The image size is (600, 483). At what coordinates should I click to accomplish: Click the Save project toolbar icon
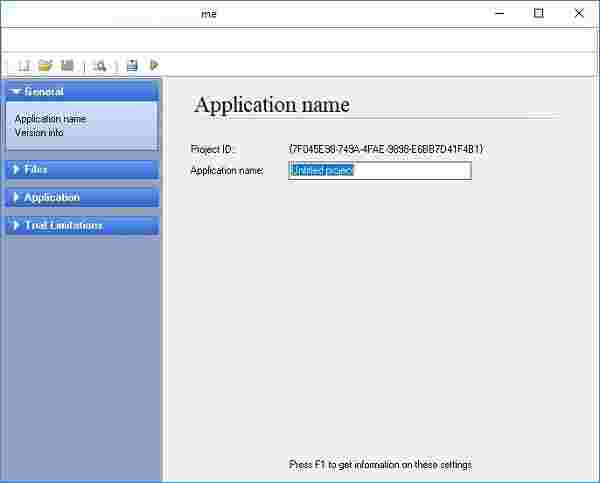click(67, 65)
